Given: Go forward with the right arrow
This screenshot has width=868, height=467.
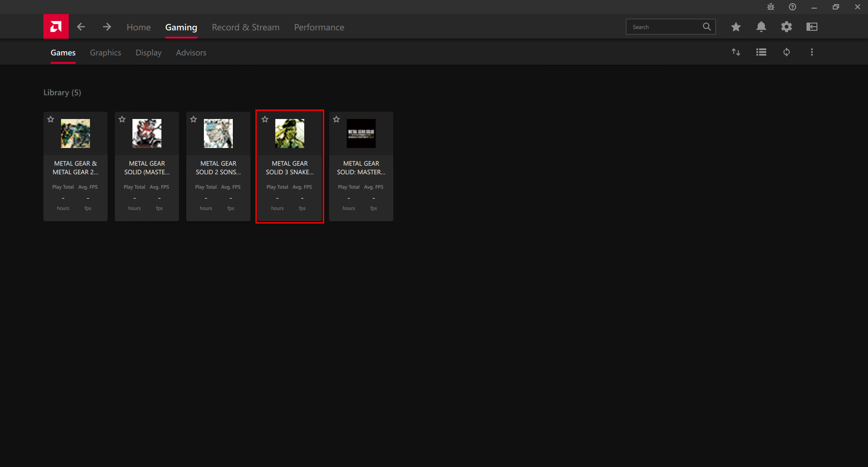Looking at the screenshot, I should [107, 27].
